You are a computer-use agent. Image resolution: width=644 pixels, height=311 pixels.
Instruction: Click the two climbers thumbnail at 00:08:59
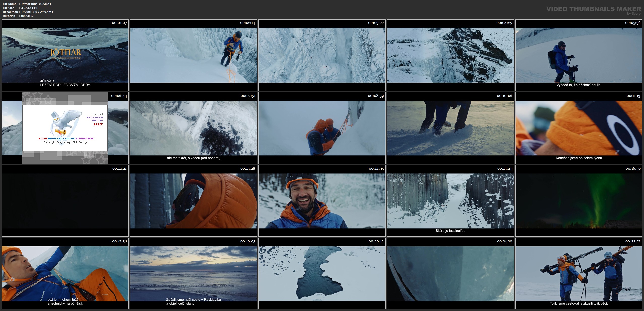pyautogui.click(x=322, y=128)
